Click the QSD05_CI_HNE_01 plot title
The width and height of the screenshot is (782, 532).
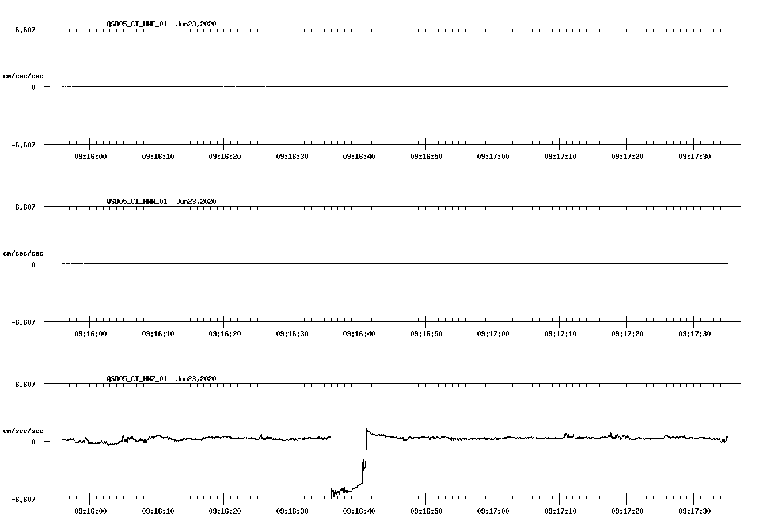pyautogui.click(x=161, y=24)
